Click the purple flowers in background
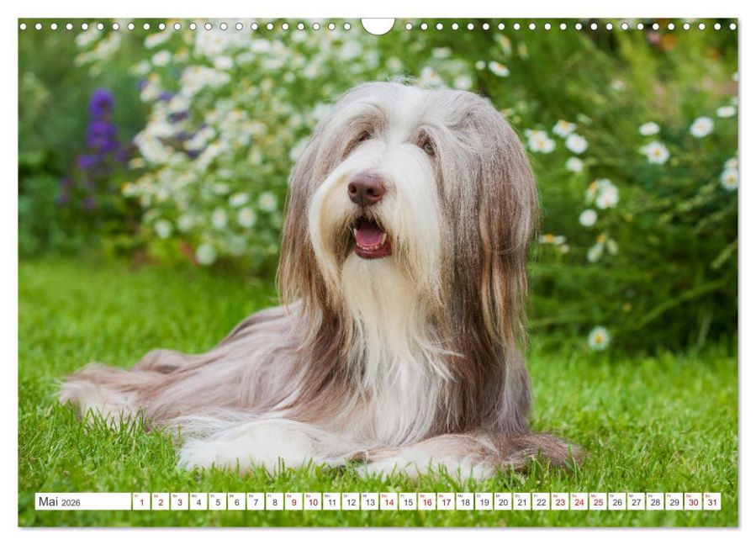This screenshot has height=545, width=756. 99,140
